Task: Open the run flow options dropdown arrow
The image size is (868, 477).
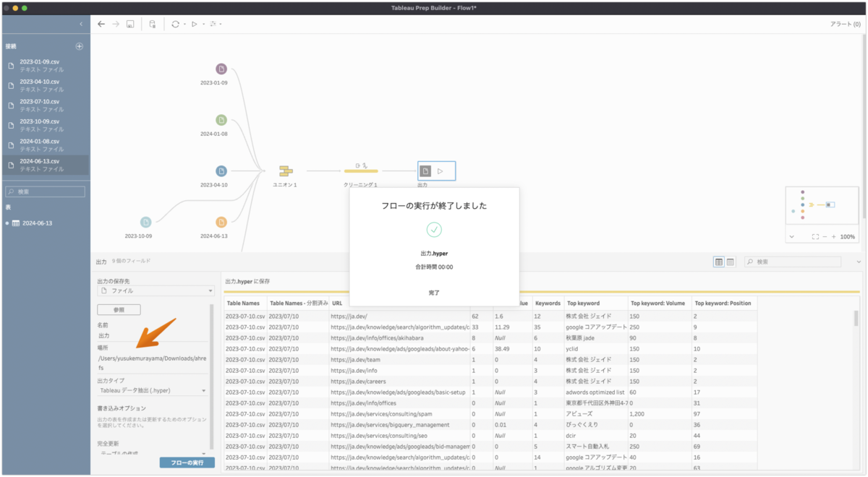Action: click(x=203, y=25)
